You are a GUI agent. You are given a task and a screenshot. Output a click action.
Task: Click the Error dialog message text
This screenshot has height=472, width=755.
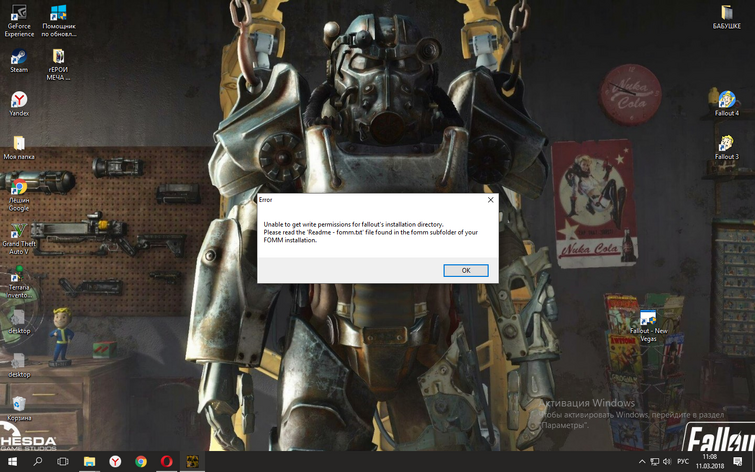(x=371, y=232)
